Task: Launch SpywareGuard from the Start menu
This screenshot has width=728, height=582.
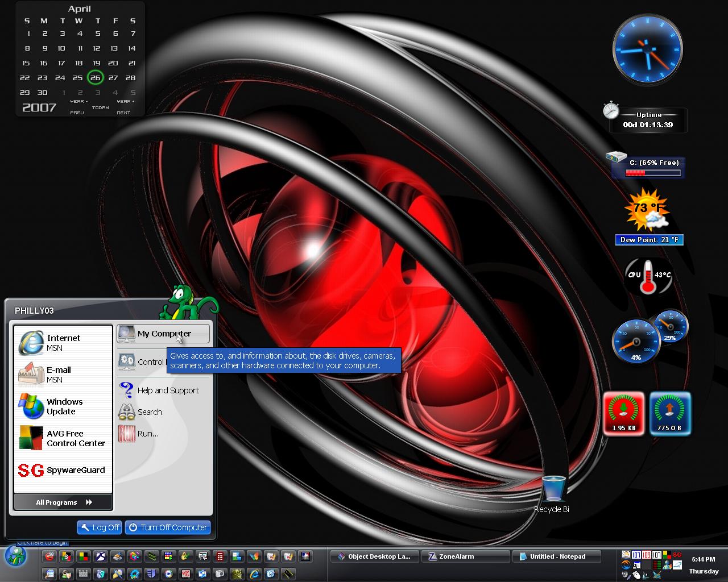Action: [63, 470]
